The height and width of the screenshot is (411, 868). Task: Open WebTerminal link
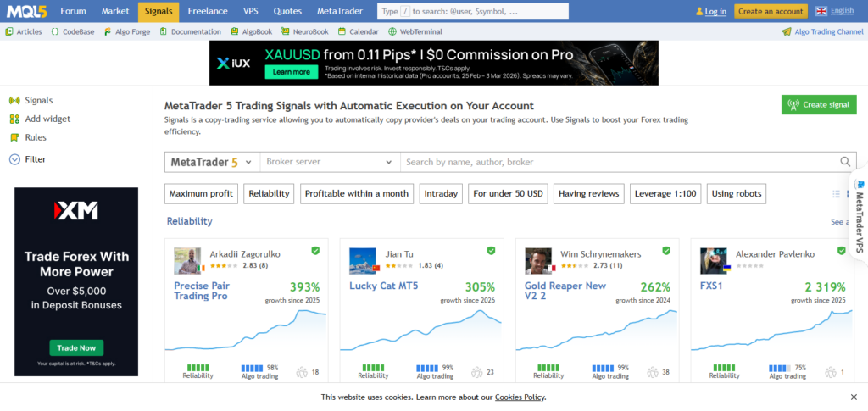click(x=415, y=31)
